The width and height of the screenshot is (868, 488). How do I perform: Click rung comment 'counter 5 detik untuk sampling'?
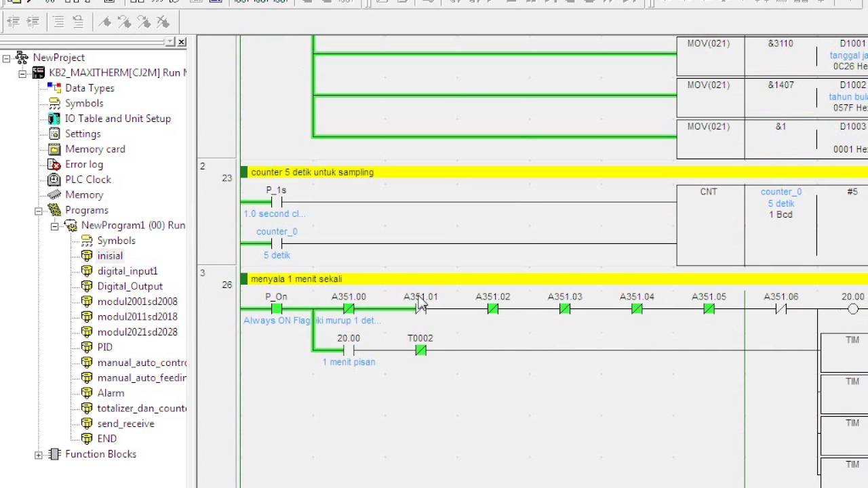pos(312,172)
